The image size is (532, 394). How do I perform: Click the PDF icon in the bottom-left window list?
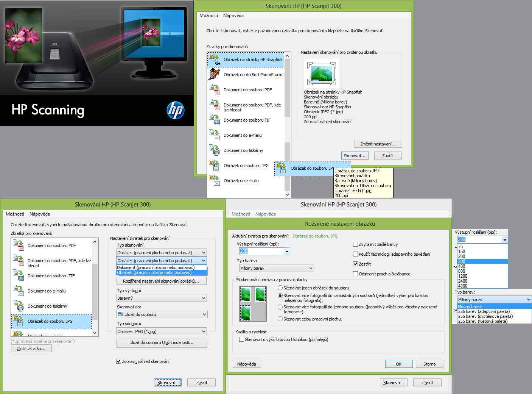click(x=19, y=245)
